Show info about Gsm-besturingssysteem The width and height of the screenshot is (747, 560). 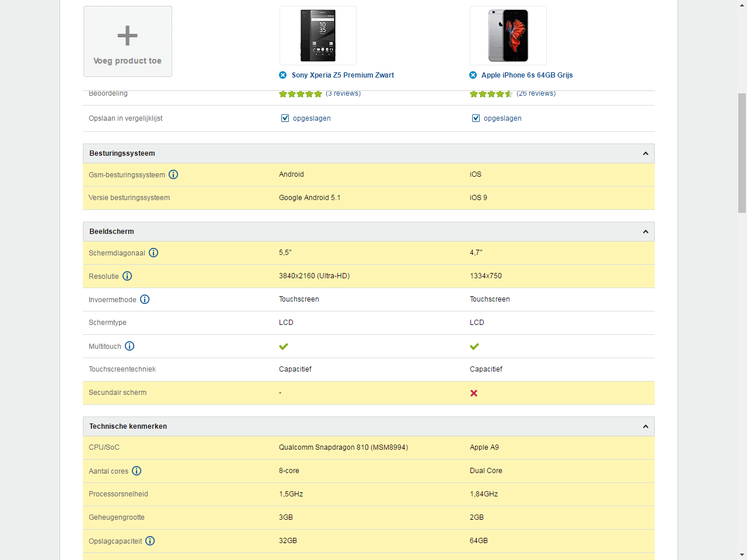[173, 174]
